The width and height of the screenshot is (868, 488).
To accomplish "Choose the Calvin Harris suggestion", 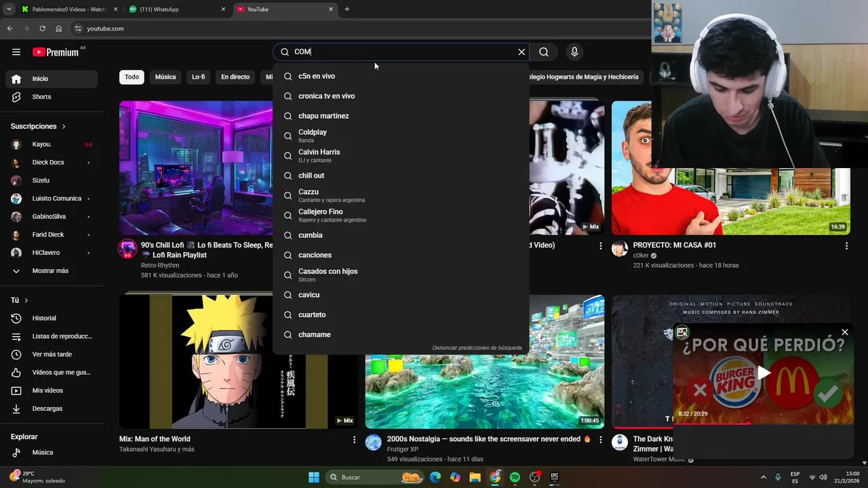I will click(x=401, y=156).
